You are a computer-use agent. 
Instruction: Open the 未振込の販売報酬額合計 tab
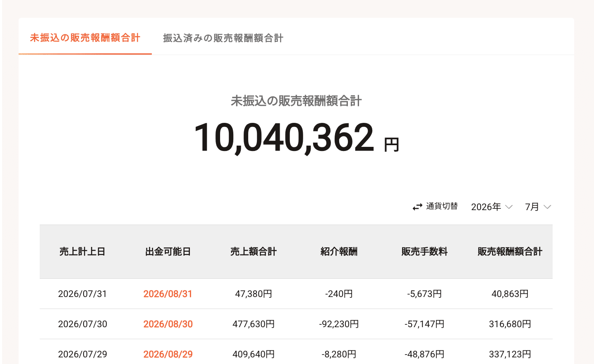[85, 38]
